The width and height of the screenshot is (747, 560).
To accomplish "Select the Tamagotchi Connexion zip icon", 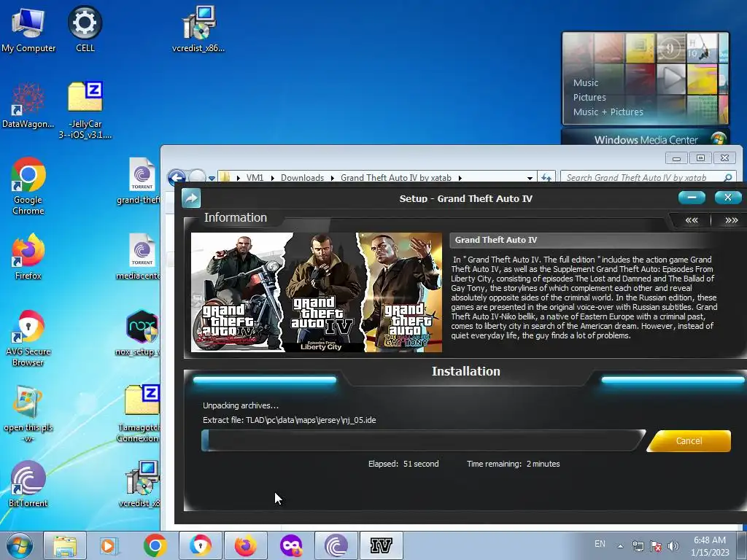I will 139,414.
